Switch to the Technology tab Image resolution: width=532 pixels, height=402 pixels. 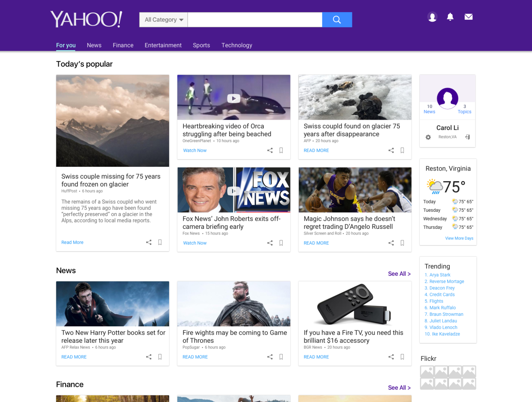(237, 45)
